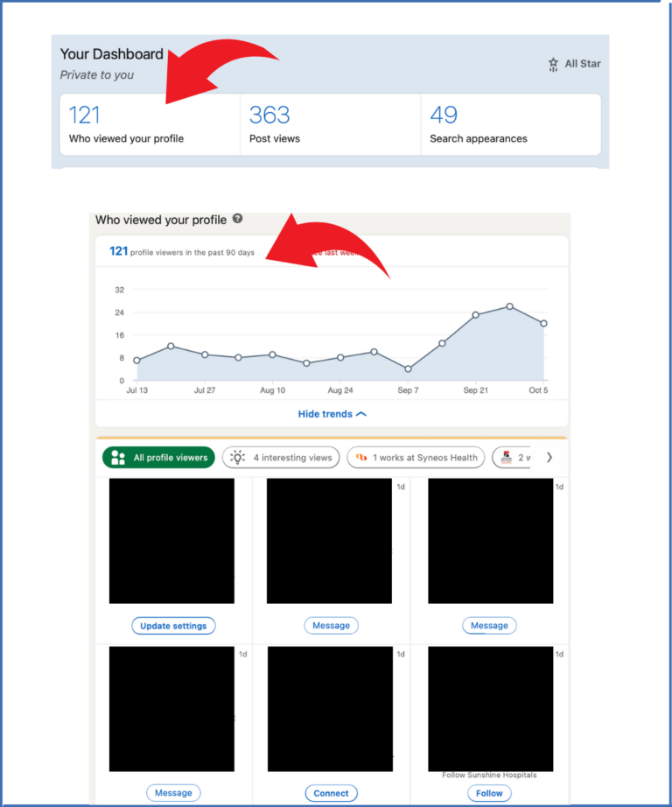Click the Aug 10 data point on chart
672x807 pixels.
tap(272, 354)
